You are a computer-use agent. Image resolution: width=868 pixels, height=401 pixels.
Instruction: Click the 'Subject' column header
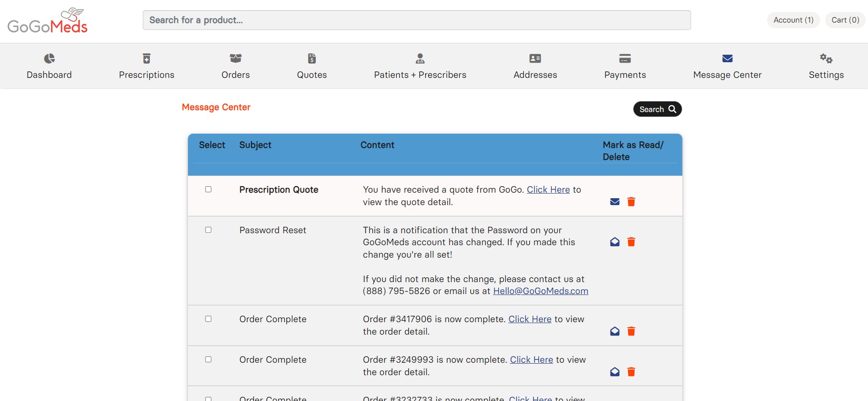pyautogui.click(x=255, y=145)
